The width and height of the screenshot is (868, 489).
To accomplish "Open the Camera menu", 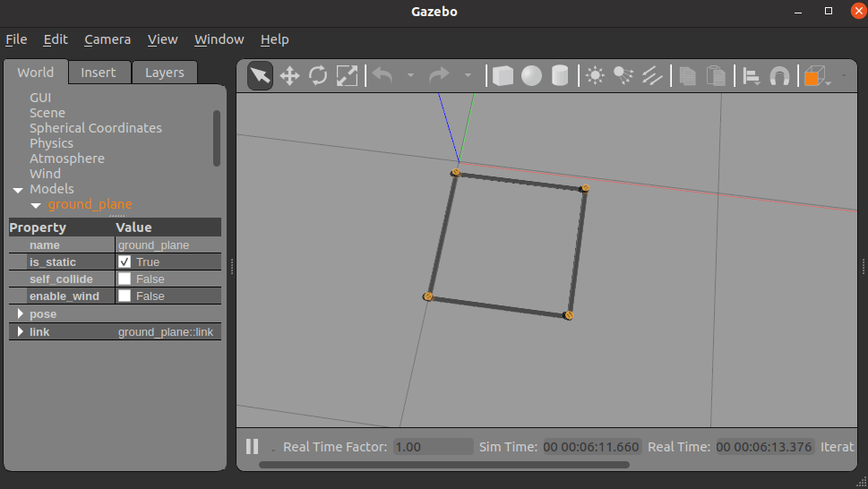I will pos(107,39).
